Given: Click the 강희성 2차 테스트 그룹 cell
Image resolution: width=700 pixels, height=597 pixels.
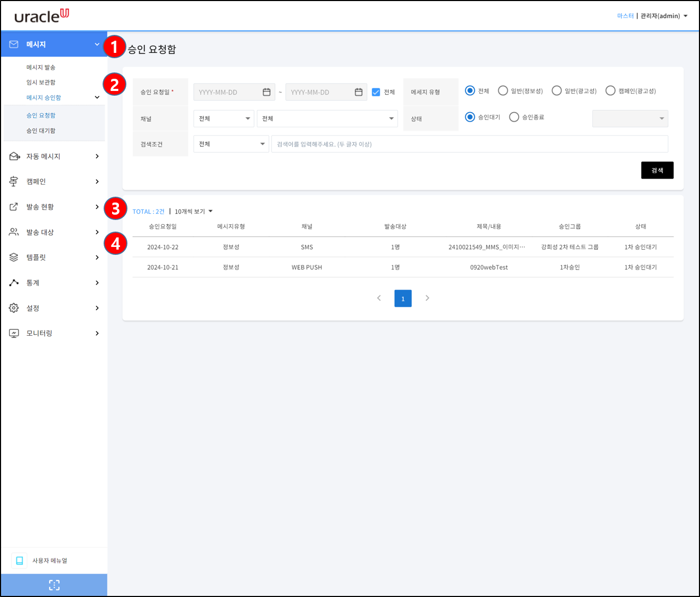Looking at the screenshot, I should [570, 247].
